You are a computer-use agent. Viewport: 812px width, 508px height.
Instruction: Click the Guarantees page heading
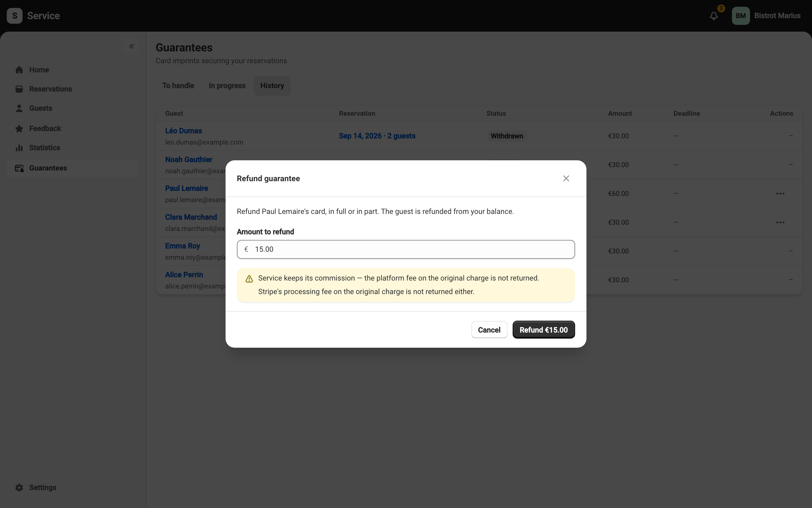point(184,48)
